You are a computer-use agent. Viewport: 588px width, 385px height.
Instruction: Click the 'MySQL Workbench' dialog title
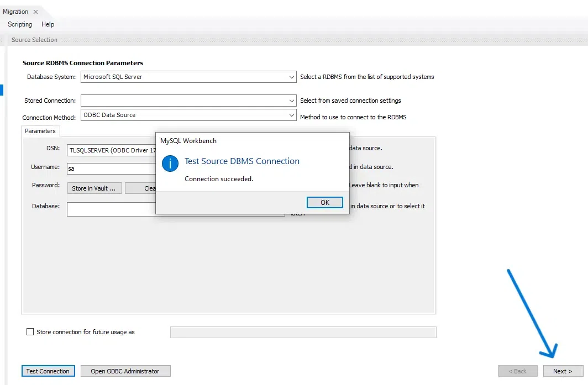tap(188, 141)
